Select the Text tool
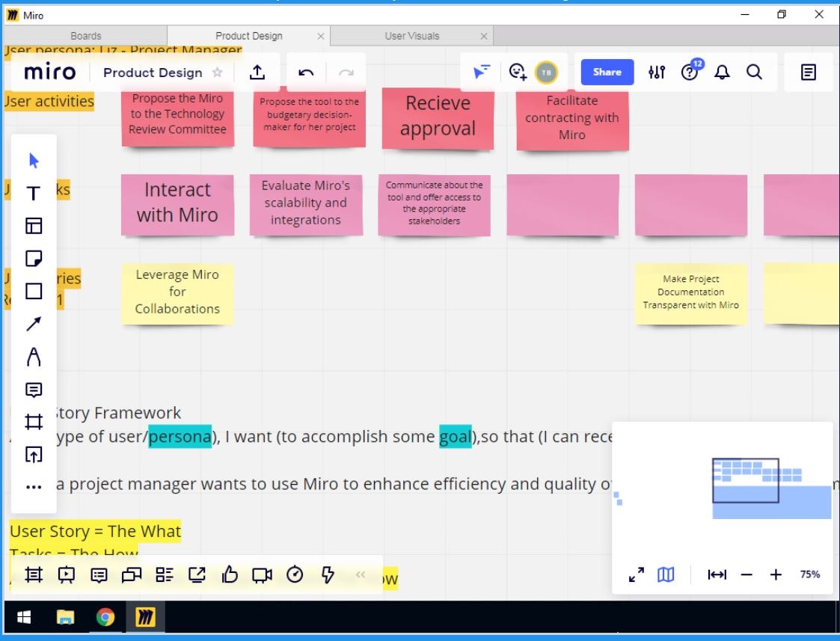 (x=34, y=193)
